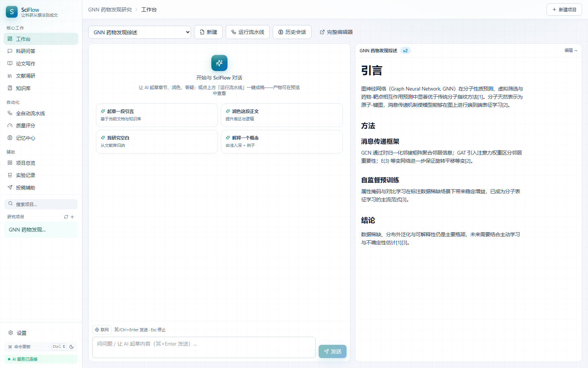Click the 科研问答 chat bubble icon
This screenshot has width=588, height=368.
(10, 51)
